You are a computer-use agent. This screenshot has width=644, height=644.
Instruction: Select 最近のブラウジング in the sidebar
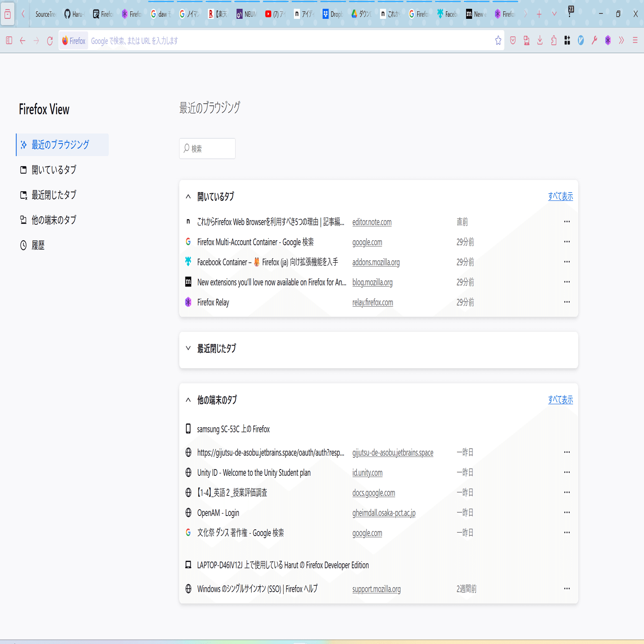62,145
